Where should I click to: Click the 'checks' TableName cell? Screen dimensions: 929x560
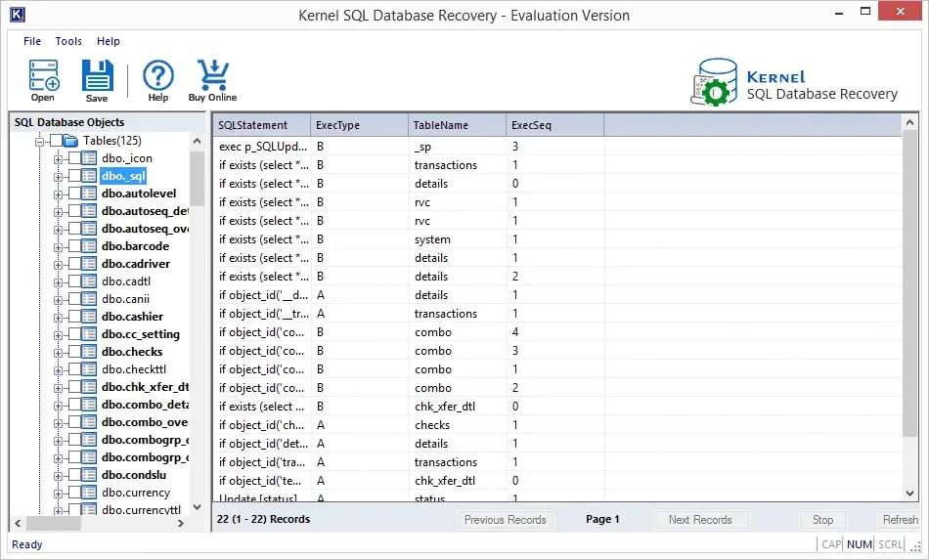[457, 425]
